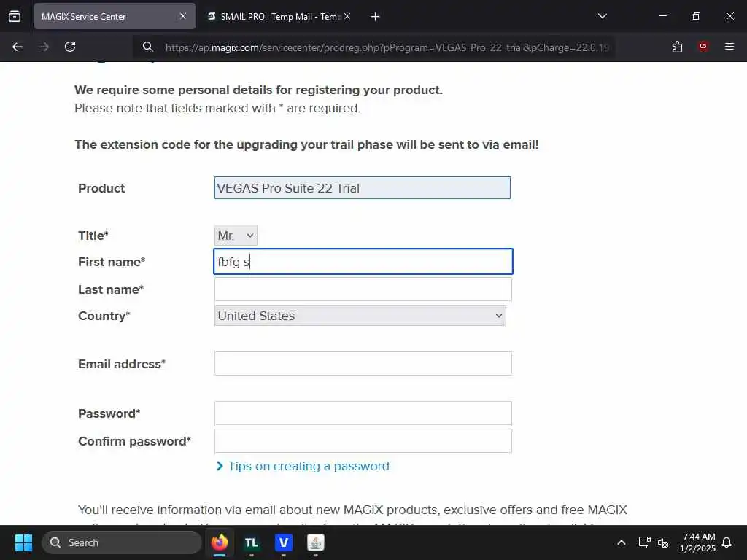Open a new browser tab
Screen dimensions: 747x560
(375, 17)
